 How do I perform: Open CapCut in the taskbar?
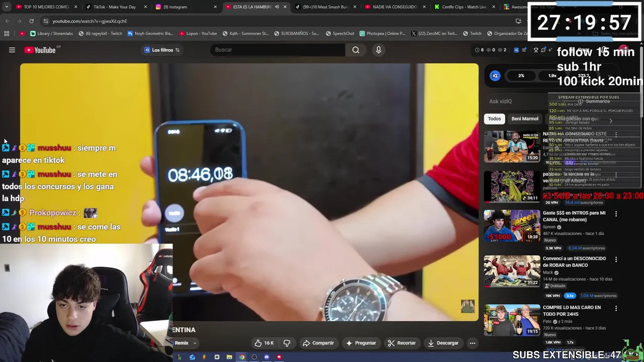(x=217, y=357)
